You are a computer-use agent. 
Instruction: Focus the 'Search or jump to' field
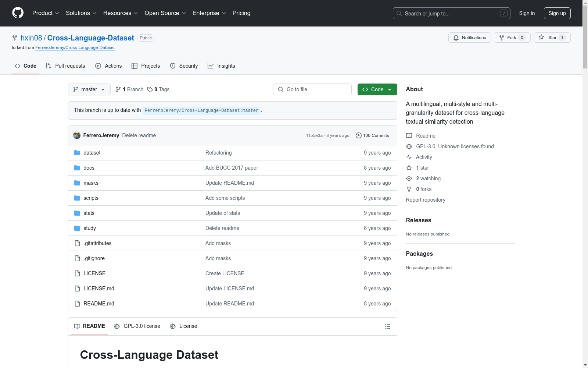[x=451, y=13]
